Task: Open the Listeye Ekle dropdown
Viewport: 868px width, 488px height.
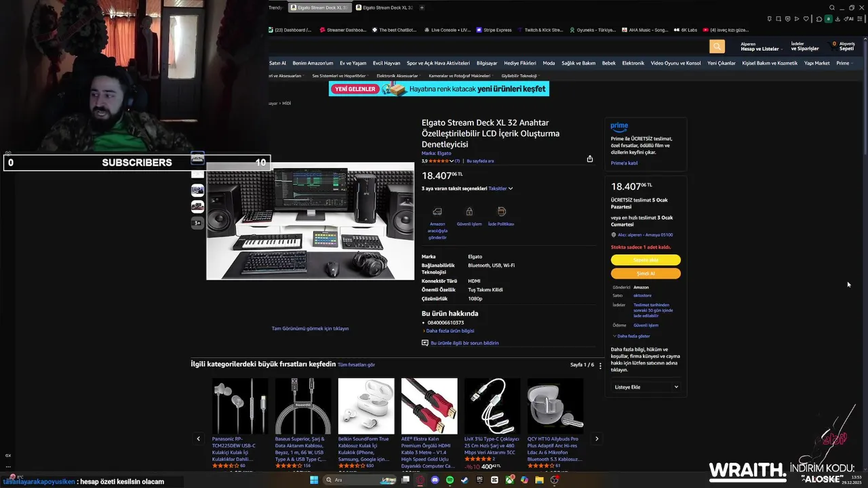Action: 646,387
